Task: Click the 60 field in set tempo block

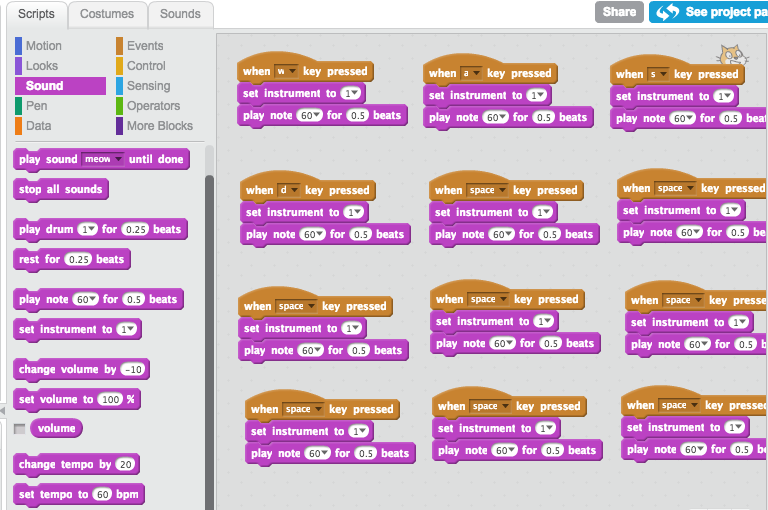Action: coord(102,494)
